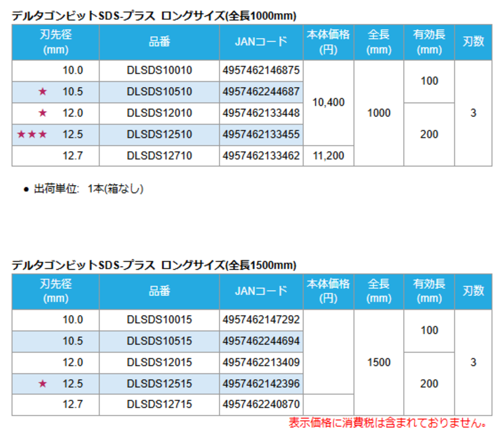The image size is (504, 432).
Task: Click JANコード header in 1000mm table
Action: (261, 42)
